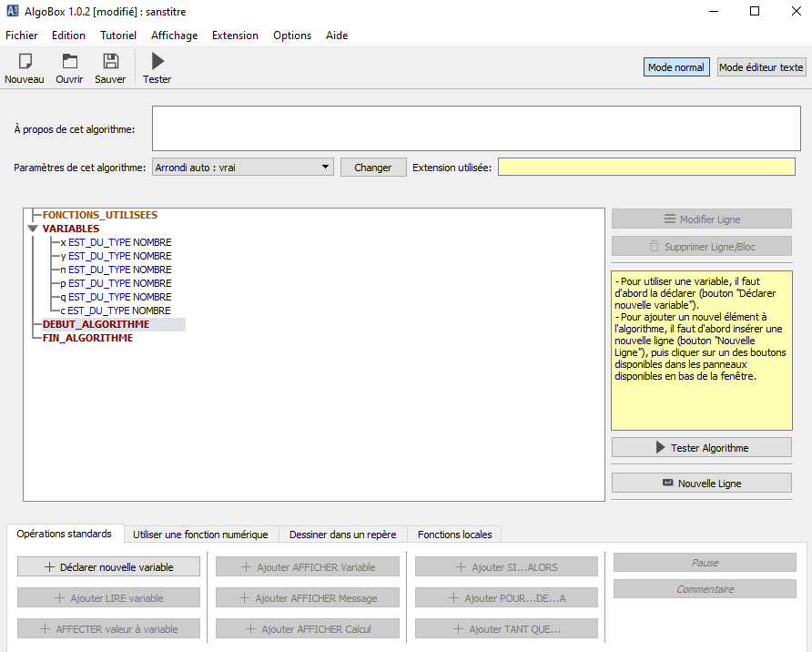
Task: Close the AlgoBox window
Action: pyautogui.click(x=797, y=12)
